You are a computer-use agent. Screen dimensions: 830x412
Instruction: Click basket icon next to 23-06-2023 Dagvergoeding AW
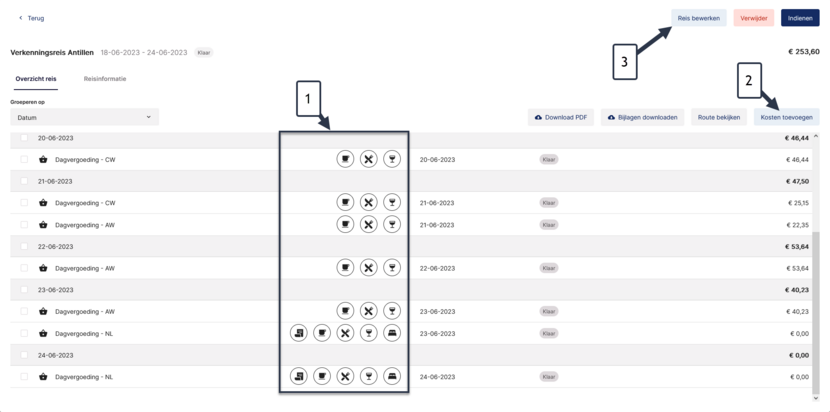point(43,311)
